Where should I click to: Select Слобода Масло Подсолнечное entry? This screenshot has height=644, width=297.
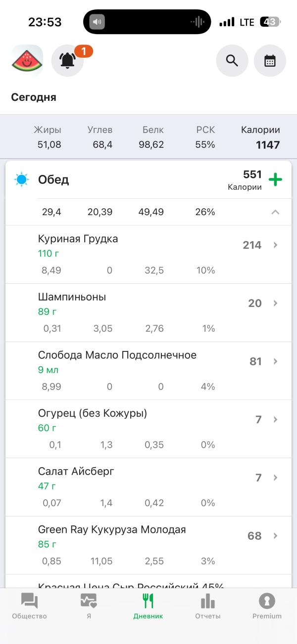click(117, 355)
